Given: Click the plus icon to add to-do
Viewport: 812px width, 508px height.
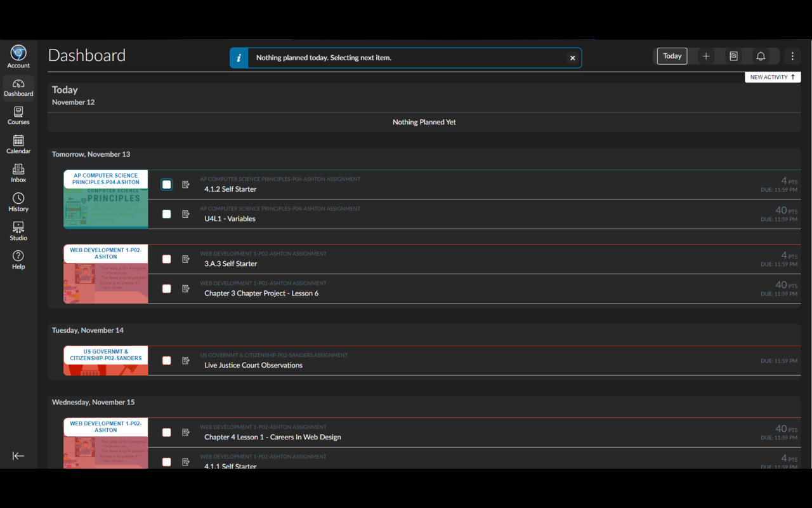Looking at the screenshot, I should coord(705,57).
